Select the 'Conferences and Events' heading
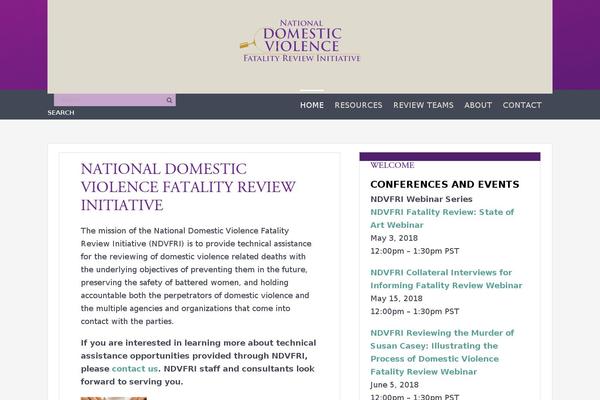Image resolution: width=600 pixels, height=400 pixels. [x=445, y=184]
